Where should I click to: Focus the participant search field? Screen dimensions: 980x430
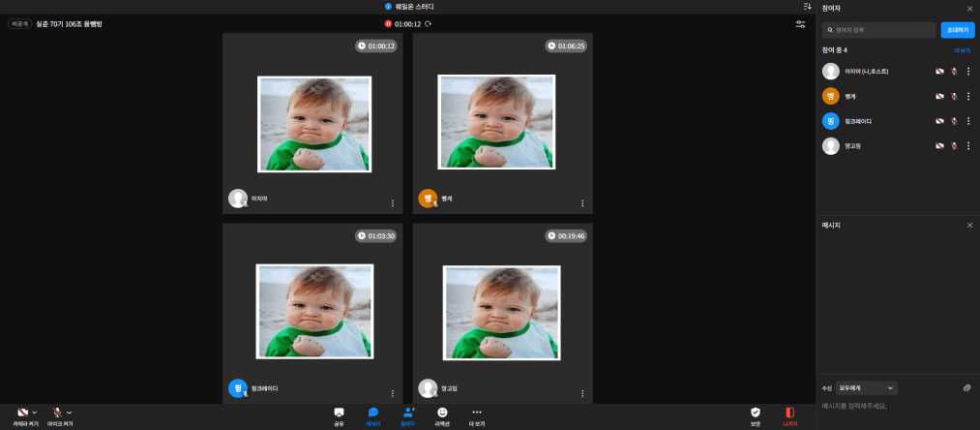coord(878,30)
